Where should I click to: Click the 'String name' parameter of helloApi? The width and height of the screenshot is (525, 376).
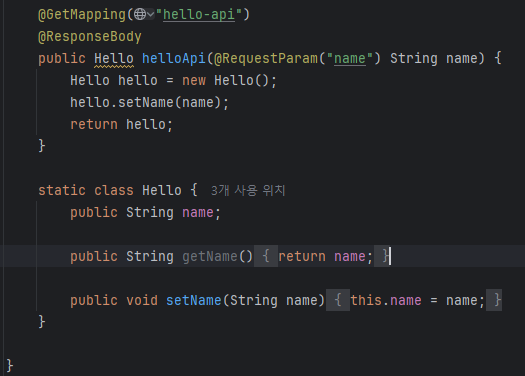coord(434,59)
